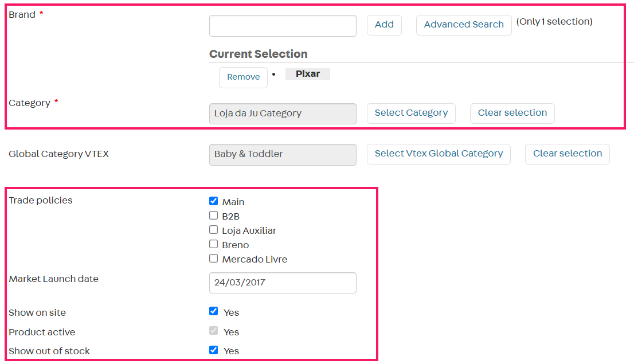634x364 pixels.
Task: Tick the Loja Auxiliar trade policy
Action: [x=214, y=230]
